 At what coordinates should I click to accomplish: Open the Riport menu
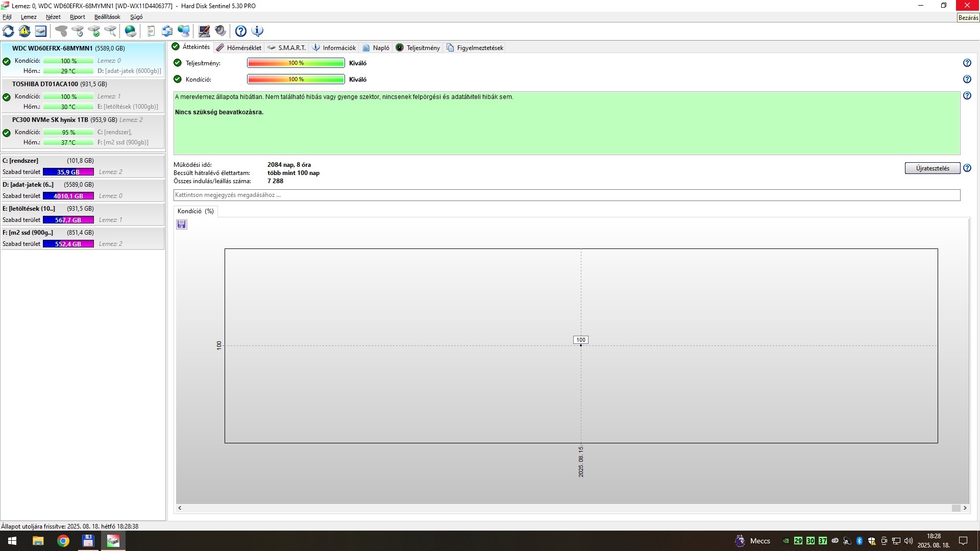[78, 17]
